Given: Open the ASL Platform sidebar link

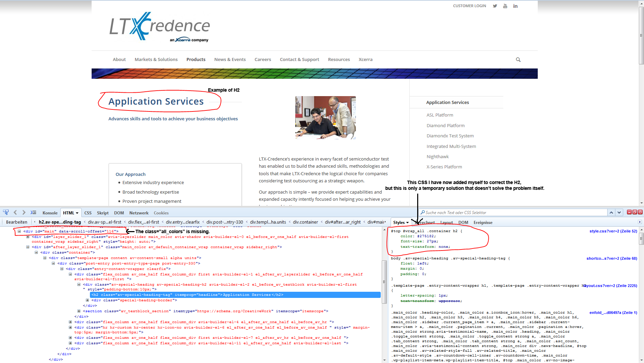Looking at the screenshot, I should pyautogui.click(x=440, y=115).
